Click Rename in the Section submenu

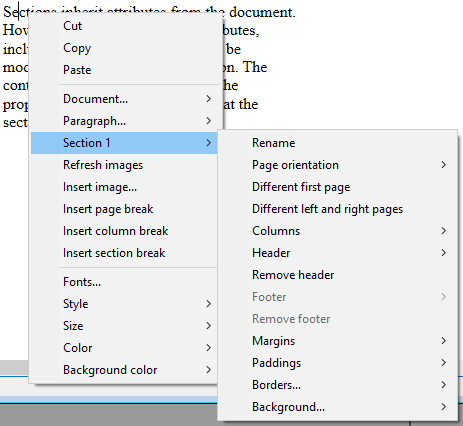tap(337, 143)
